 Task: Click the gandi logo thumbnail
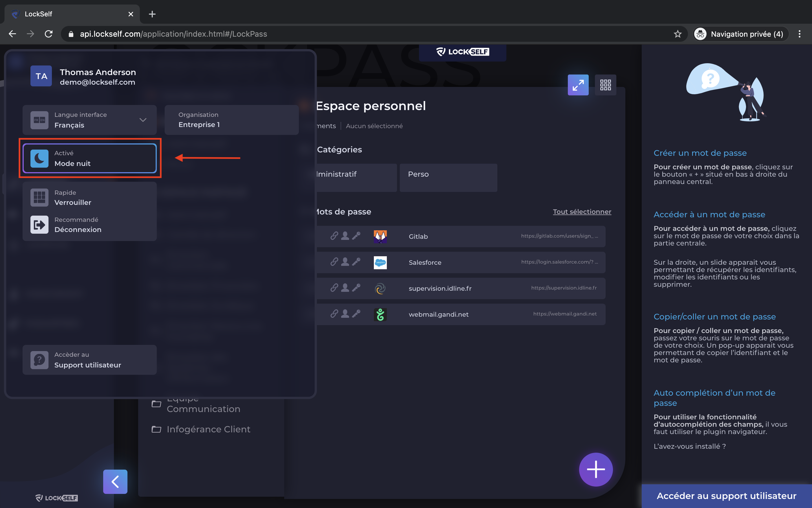click(380, 314)
